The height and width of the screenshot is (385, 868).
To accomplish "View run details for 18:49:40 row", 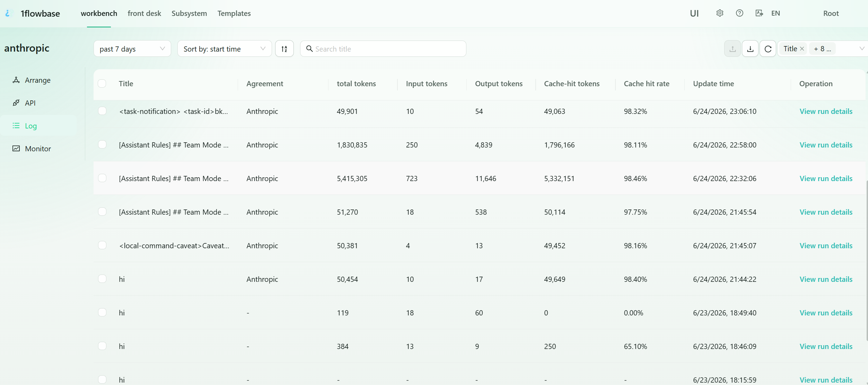I will (826, 313).
